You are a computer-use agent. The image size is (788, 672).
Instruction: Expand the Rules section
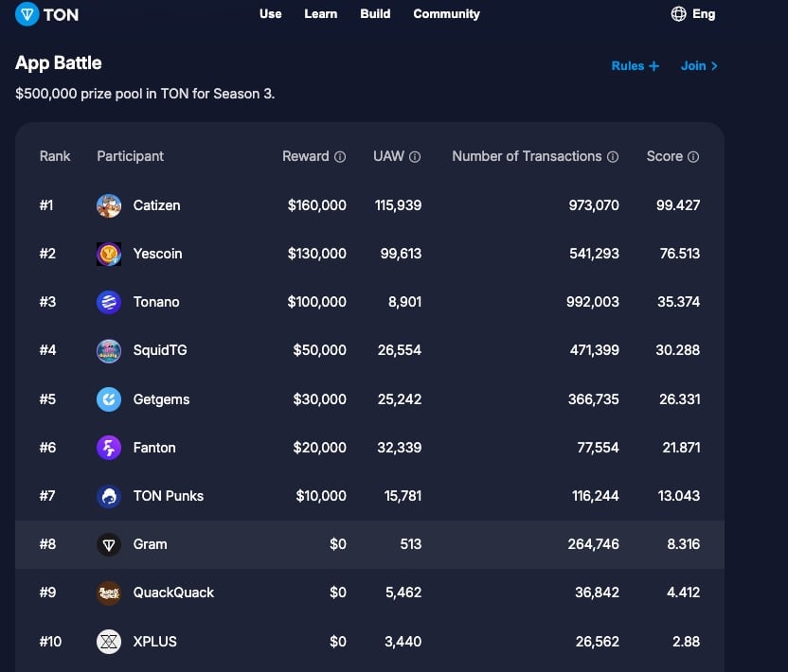pos(635,66)
